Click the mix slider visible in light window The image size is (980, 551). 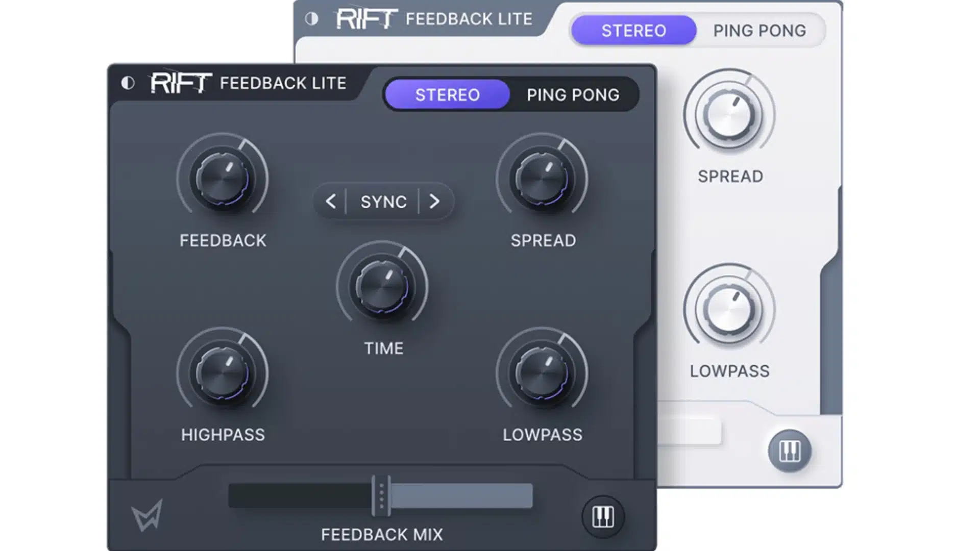tap(690, 432)
